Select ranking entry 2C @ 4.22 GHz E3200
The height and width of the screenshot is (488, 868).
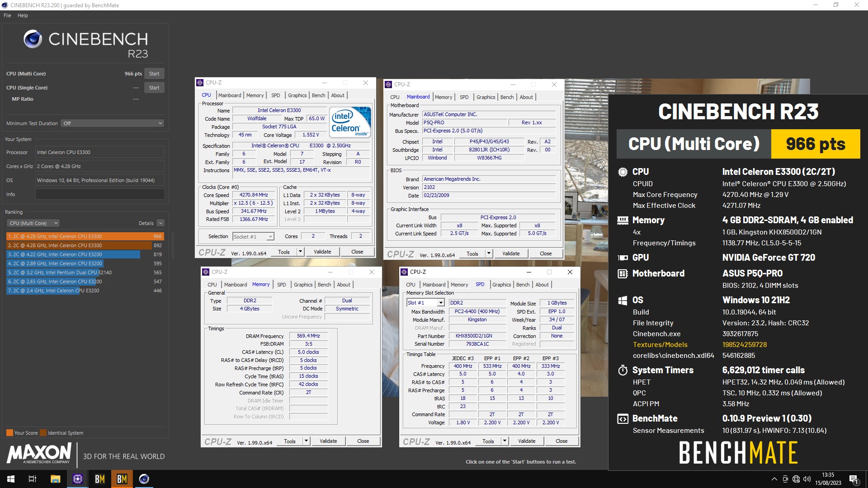[85, 254]
